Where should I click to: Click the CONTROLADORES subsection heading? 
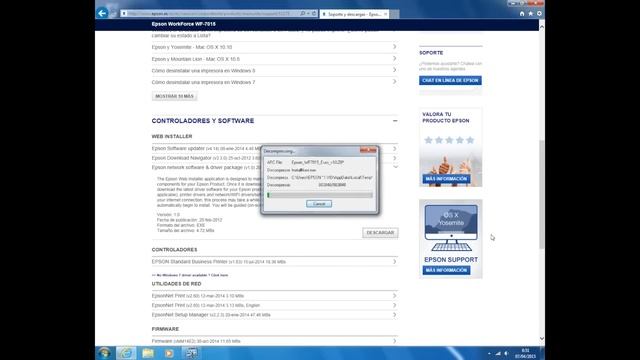click(174, 249)
